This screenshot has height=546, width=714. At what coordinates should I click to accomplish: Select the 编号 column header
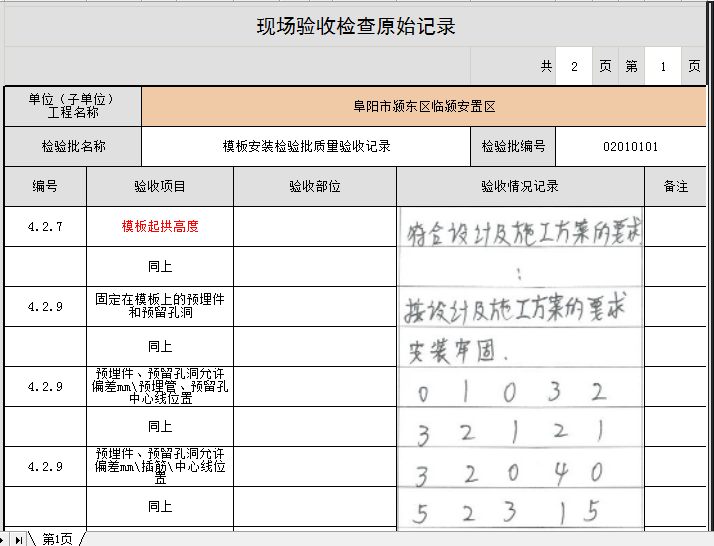[45, 187]
